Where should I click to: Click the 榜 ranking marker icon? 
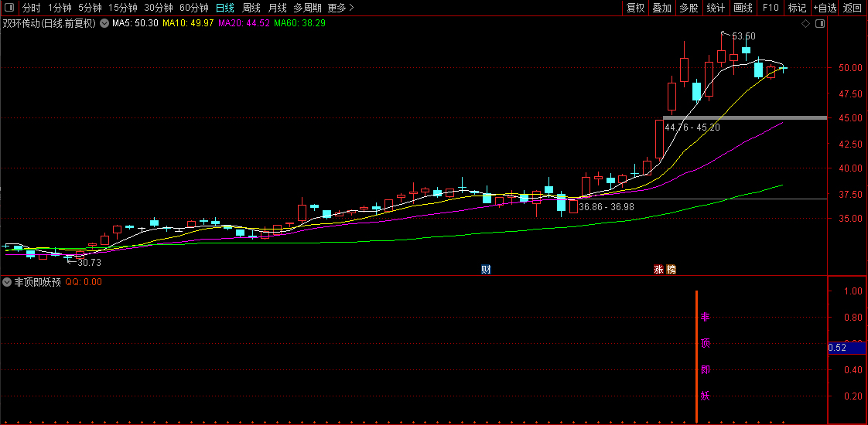click(671, 270)
